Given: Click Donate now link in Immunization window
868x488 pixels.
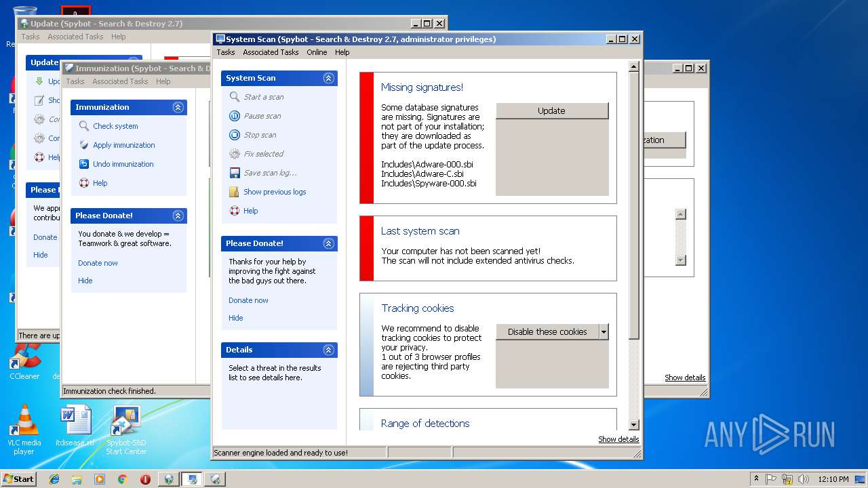Looking at the screenshot, I should coord(98,263).
